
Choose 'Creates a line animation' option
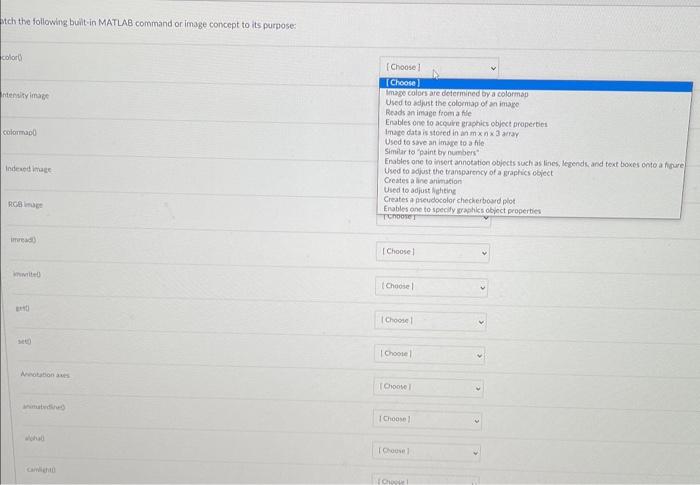coord(423,181)
